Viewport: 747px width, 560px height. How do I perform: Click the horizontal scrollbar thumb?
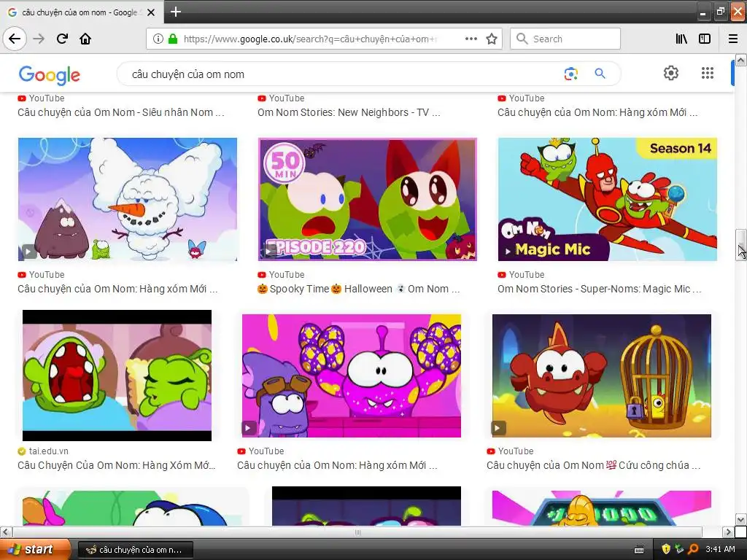click(357, 532)
